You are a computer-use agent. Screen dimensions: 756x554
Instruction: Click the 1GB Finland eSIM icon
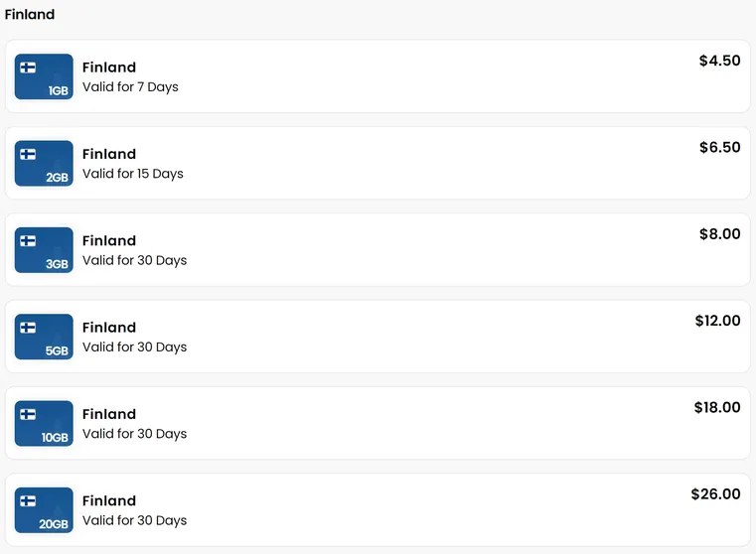44,76
